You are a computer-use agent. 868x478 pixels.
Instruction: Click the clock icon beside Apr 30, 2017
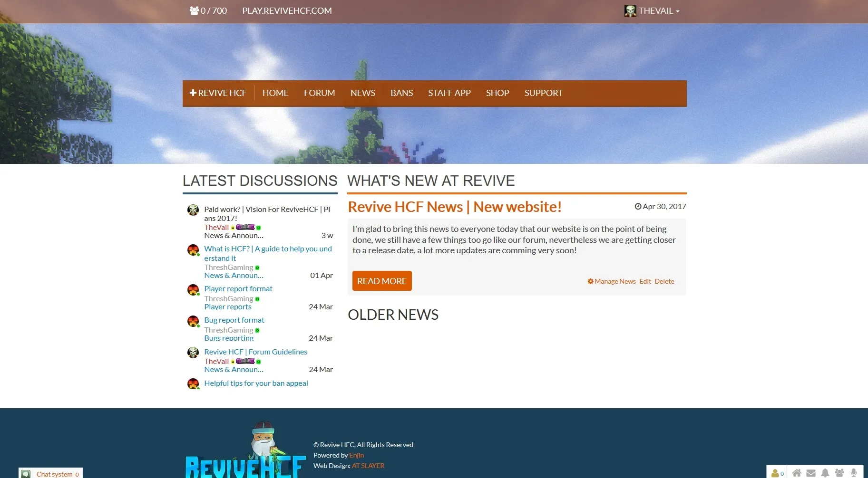click(x=638, y=207)
